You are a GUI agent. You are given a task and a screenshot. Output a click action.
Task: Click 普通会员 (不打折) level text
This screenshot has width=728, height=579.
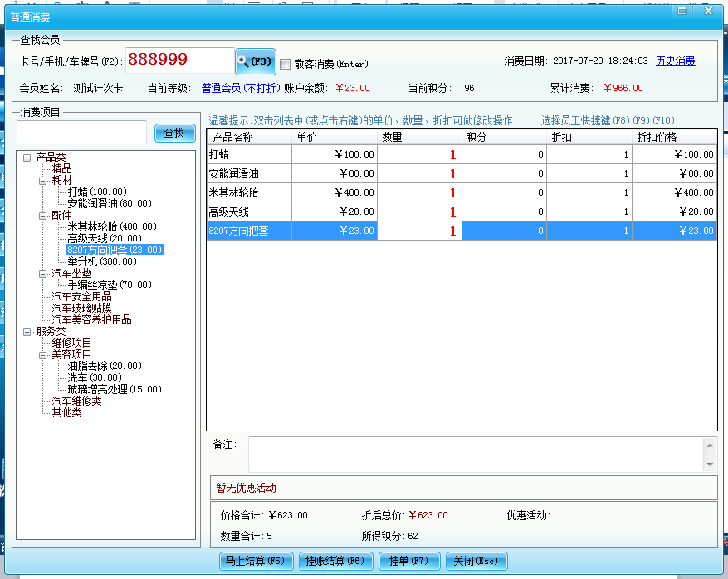[x=241, y=88]
